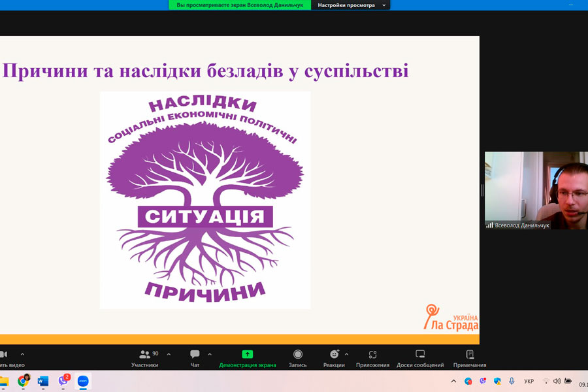Expand the arrow next to Участники
Image resolution: width=588 pixels, height=392 pixels.
169,354
